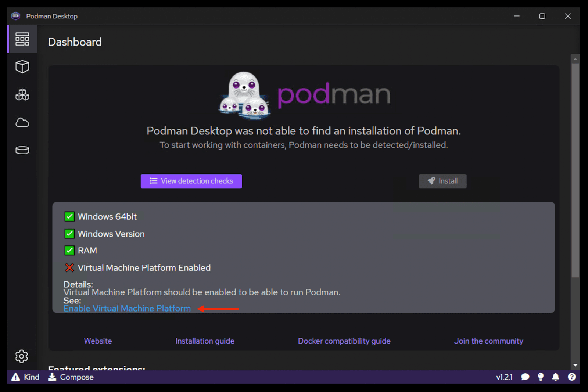Screen dimensions: 588x392
Task: Open the feedback chat bubble in the status bar
Action: (x=525, y=377)
